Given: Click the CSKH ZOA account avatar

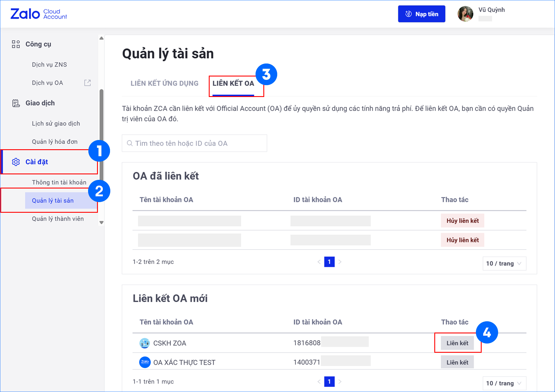Looking at the screenshot, I should (x=144, y=343).
